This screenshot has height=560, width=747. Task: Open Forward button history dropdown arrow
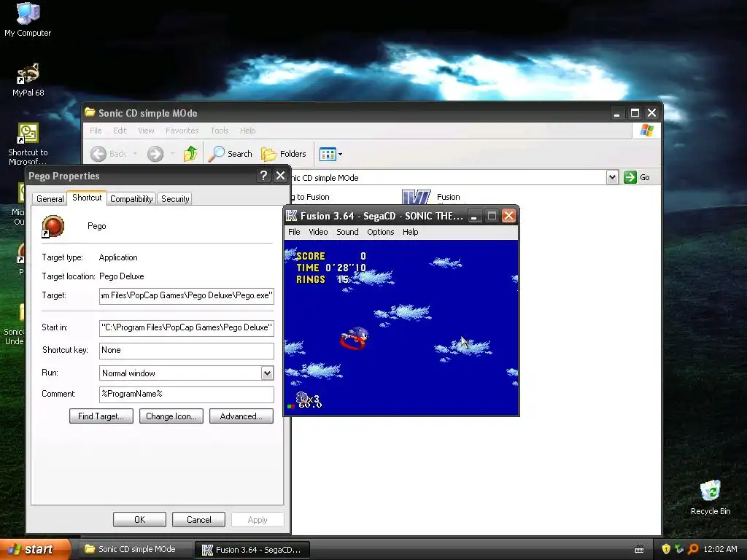(172, 154)
